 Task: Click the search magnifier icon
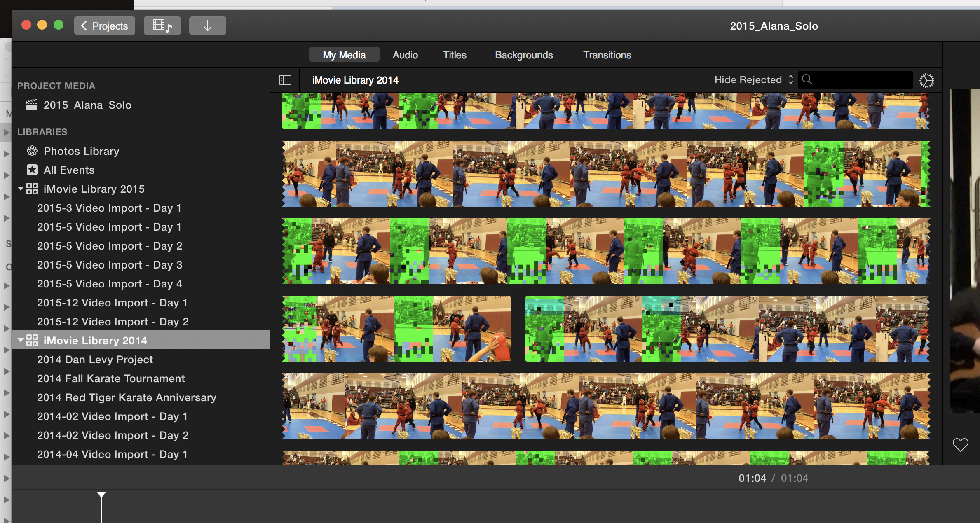tap(807, 79)
